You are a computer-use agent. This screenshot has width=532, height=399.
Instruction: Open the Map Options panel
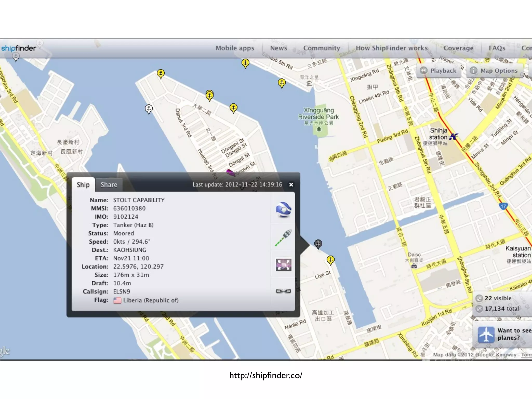[x=494, y=71]
